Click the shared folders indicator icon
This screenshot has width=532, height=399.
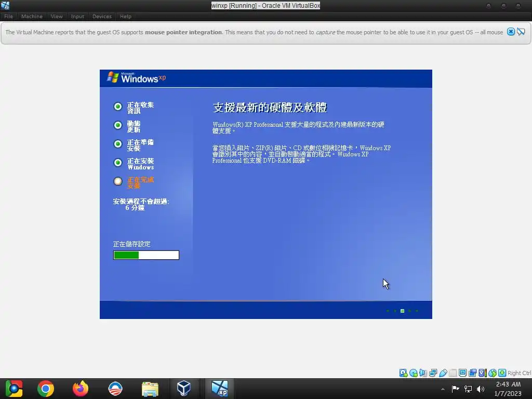coord(453,373)
